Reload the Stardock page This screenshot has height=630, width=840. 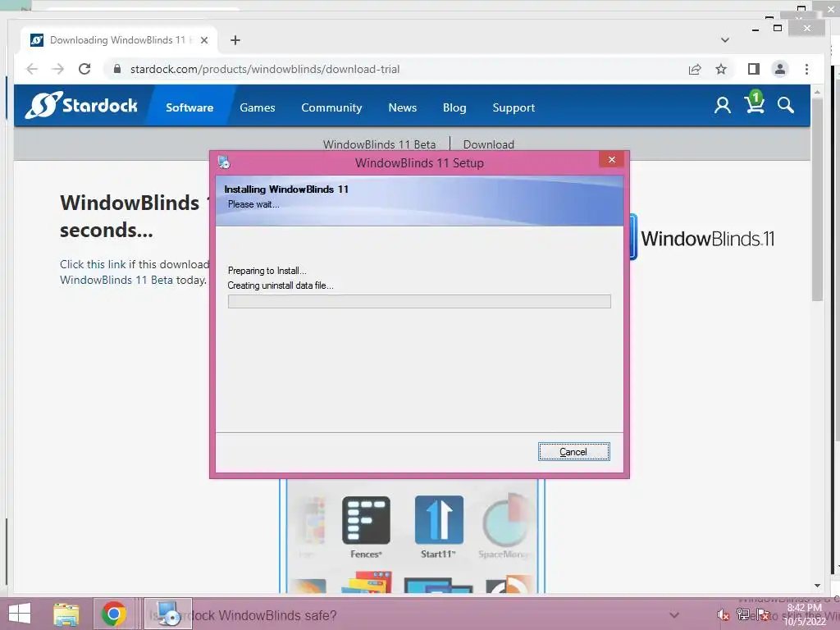pyautogui.click(x=84, y=69)
